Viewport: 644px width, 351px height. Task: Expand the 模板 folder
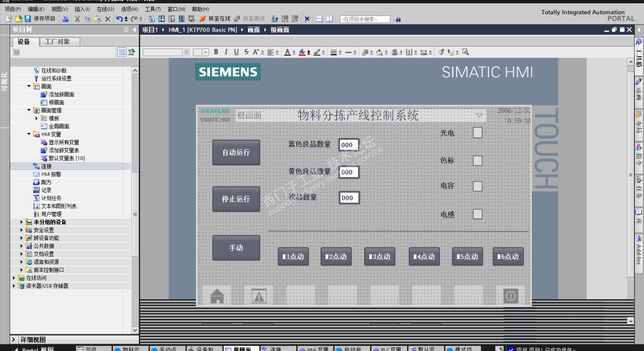(37, 118)
